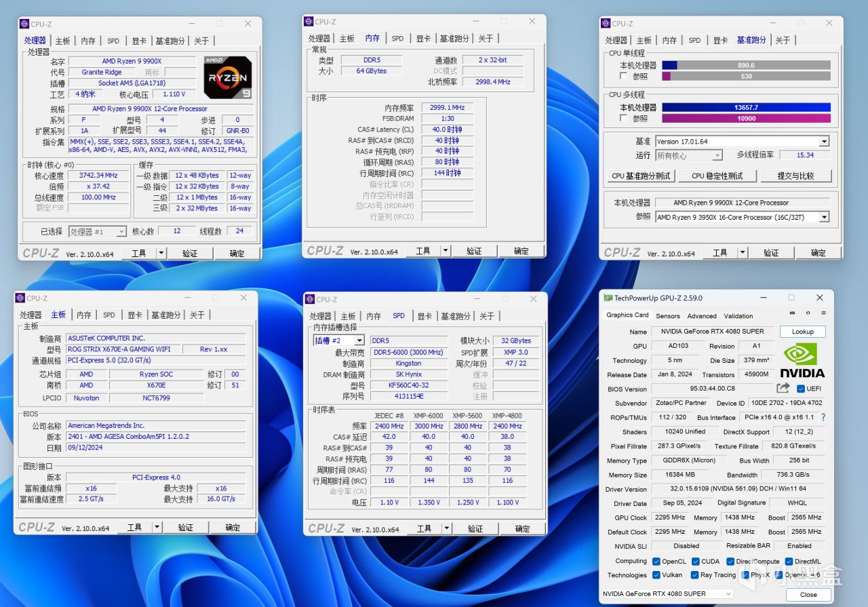
Task: Switch to the GPU-Z Validation tab
Action: tap(738, 316)
